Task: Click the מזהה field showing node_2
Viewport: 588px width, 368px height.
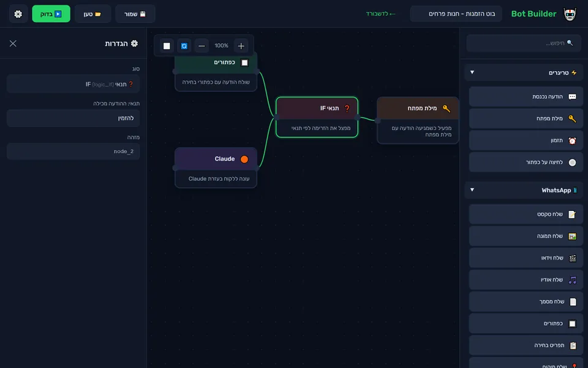Action: point(73,151)
